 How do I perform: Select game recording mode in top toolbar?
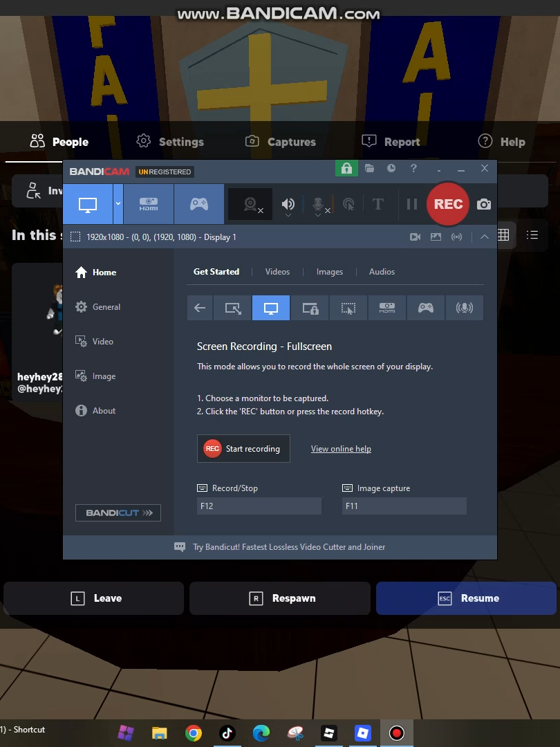(x=199, y=204)
